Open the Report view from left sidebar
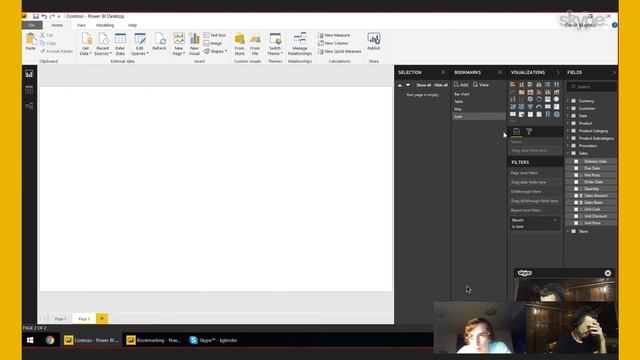This screenshot has width=640, height=360. click(29, 74)
